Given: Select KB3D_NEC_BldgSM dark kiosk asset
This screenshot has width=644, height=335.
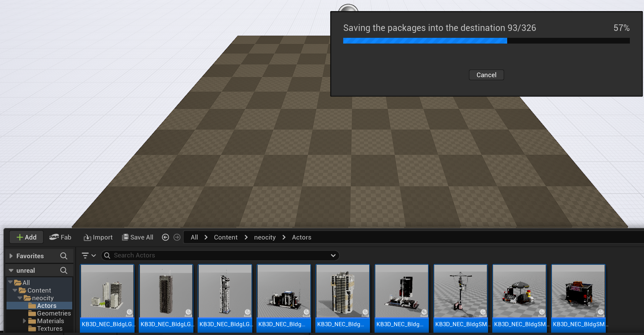Looking at the screenshot, I should pos(578,298).
